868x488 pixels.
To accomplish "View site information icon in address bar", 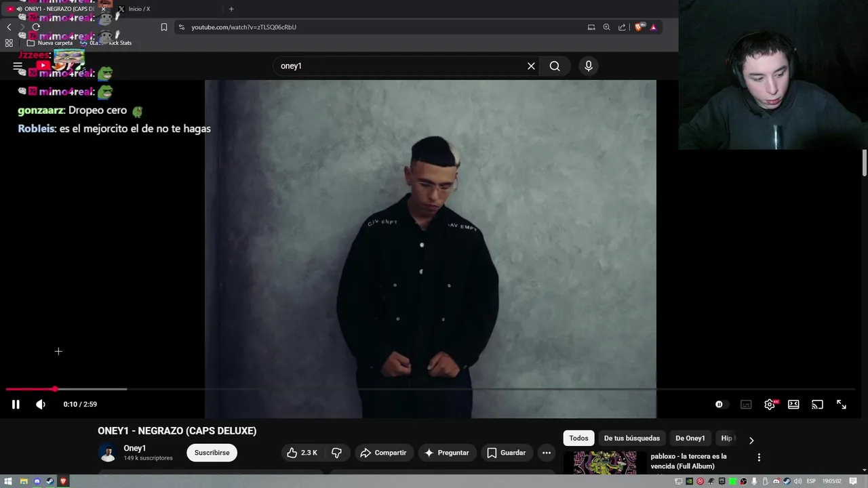I will point(182,27).
